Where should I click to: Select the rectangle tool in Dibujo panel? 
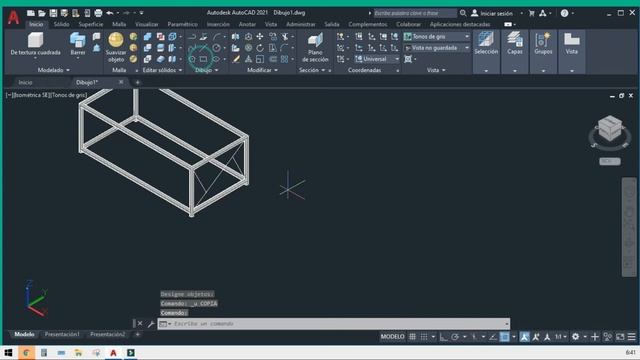[x=203, y=59]
